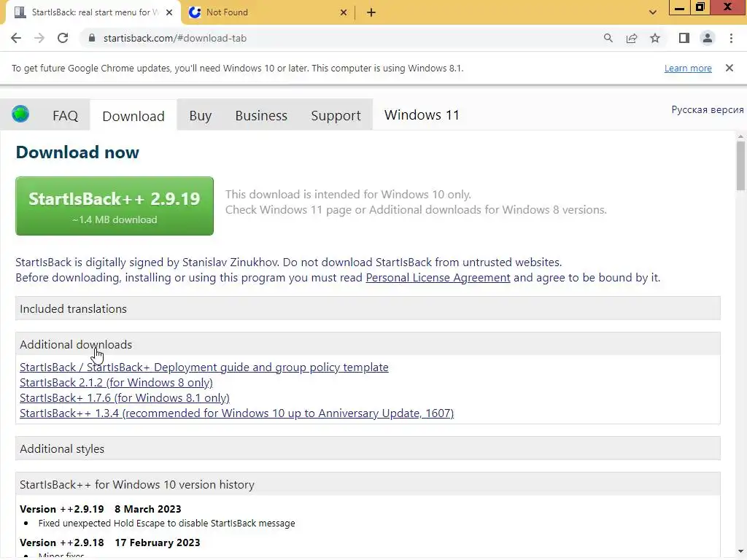747x560 pixels.
Task: Open the FAQ tab
Action: (x=65, y=115)
